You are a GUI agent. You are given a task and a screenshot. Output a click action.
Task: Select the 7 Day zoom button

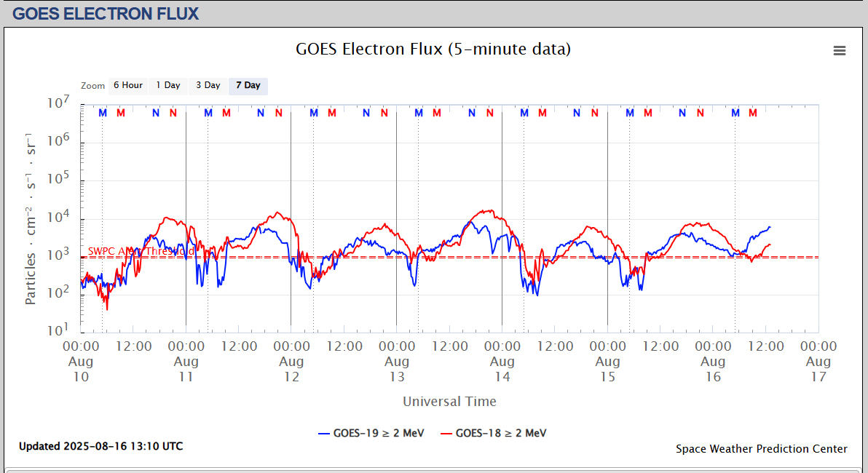point(248,86)
